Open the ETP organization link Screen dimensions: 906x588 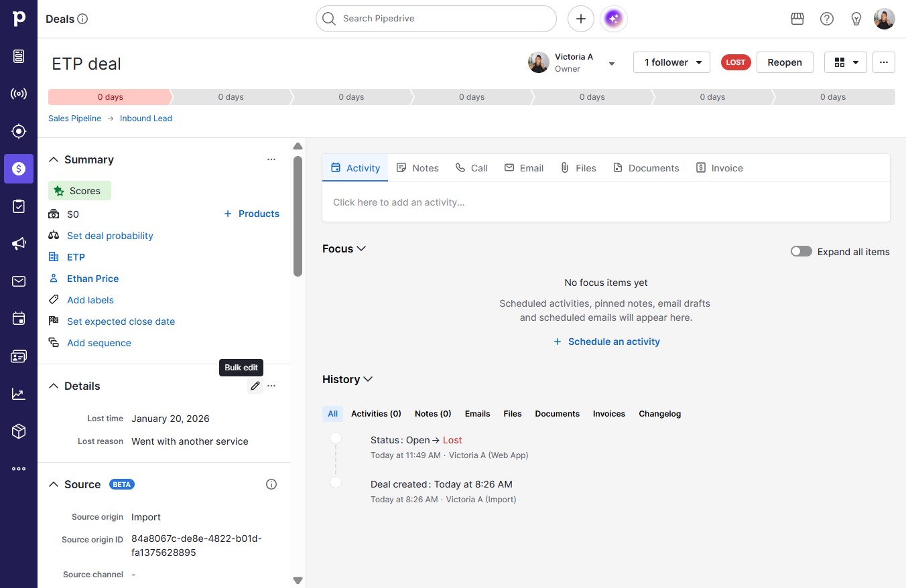click(76, 257)
